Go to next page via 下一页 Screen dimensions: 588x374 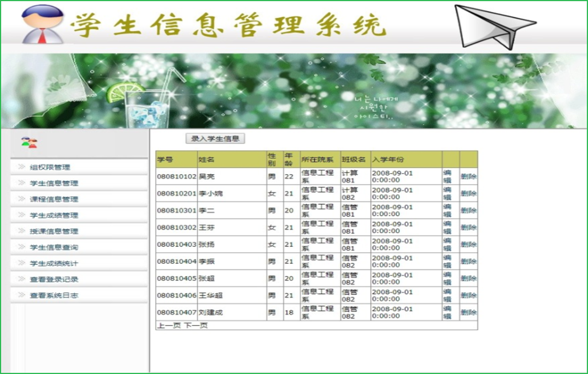tap(196, 325)
